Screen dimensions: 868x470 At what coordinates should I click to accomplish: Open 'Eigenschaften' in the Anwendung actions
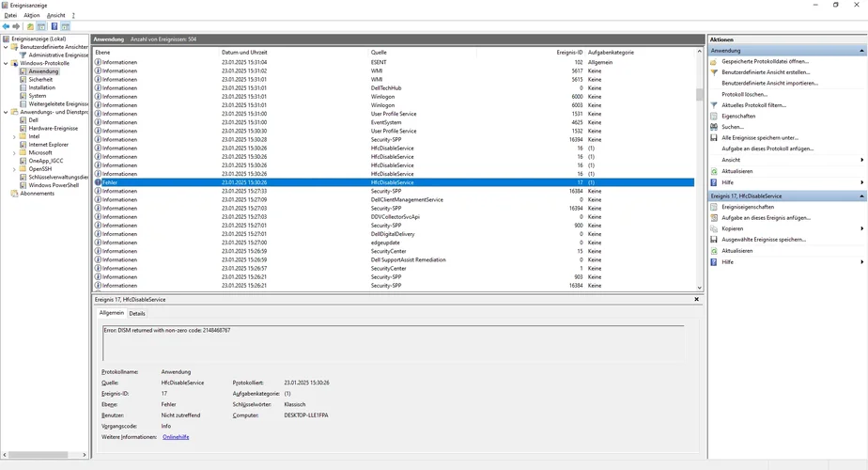pos(738,116)
